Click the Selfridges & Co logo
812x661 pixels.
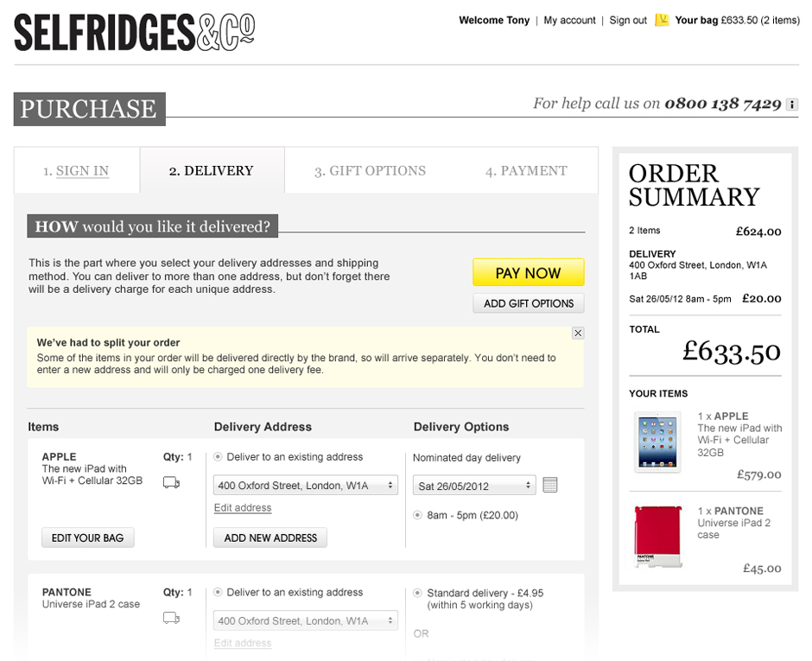(135, 32)
